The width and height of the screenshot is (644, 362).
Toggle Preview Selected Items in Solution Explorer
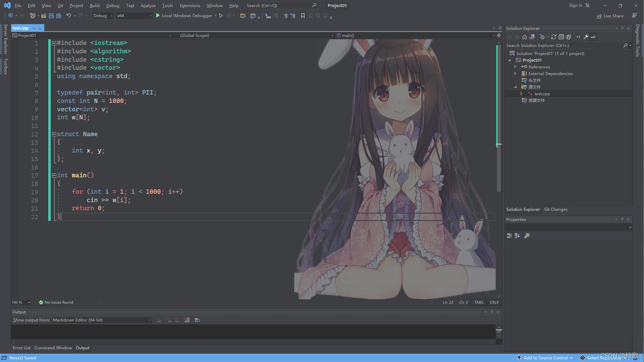[x=593, y=37]
